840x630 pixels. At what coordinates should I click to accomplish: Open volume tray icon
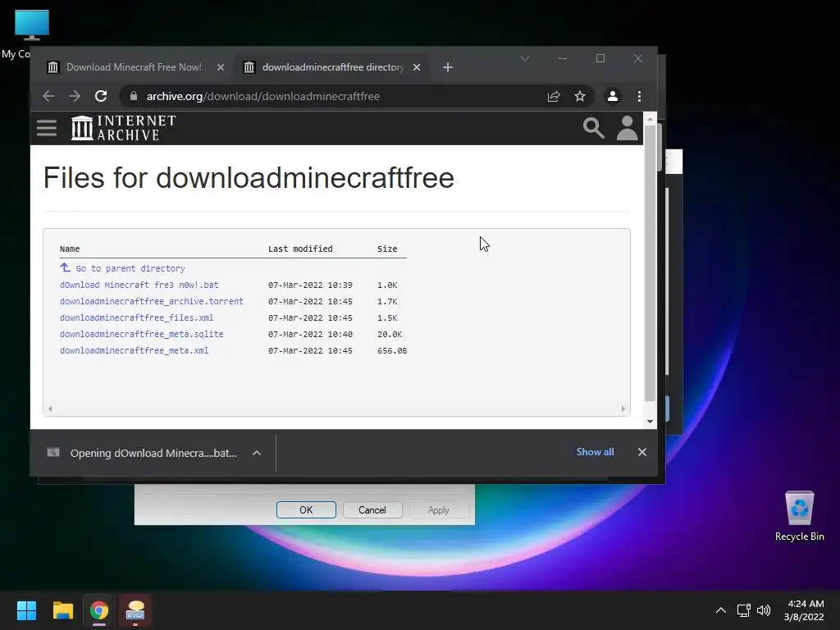click(x=764, y=610)
